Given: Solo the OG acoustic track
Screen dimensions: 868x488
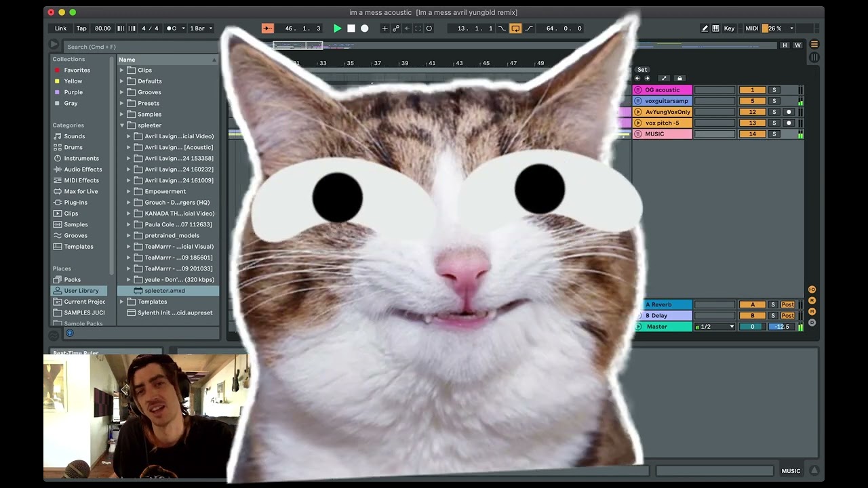Looking at the screenshot, I should [x=774, y=90].
